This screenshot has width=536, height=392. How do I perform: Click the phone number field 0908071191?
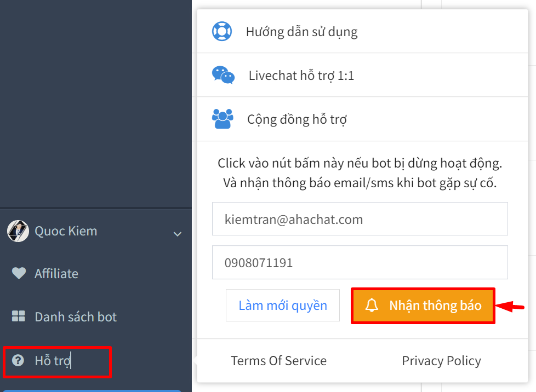[x=360, y=262]
